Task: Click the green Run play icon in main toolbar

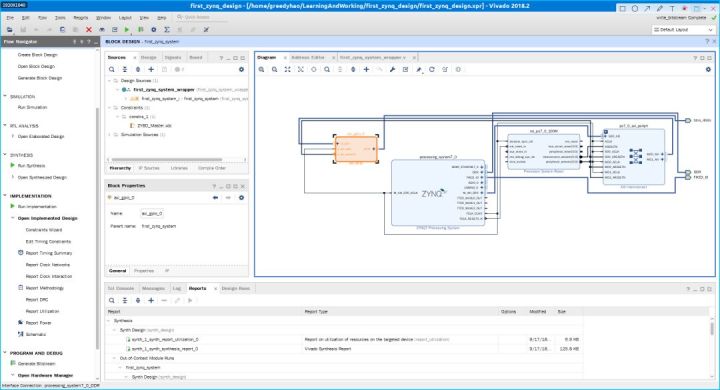Action: 127,29
